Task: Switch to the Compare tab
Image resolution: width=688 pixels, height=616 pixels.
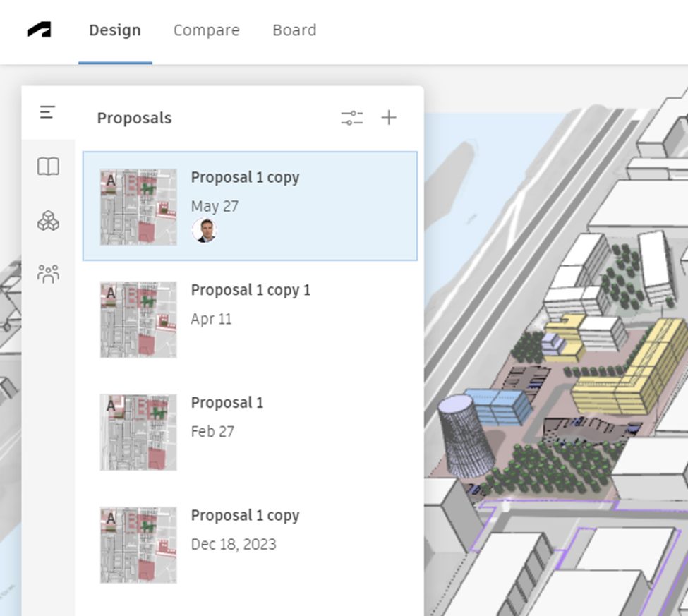Action: (206, 30)
